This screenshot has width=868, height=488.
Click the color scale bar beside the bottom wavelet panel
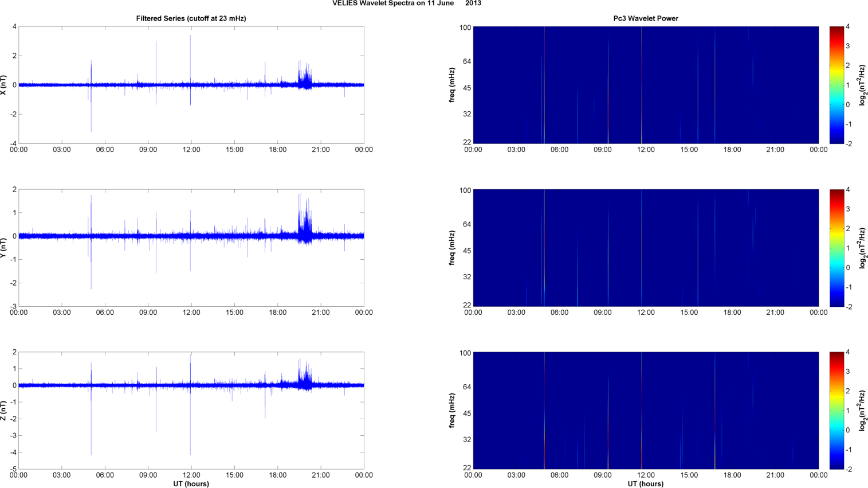(836, 411)
